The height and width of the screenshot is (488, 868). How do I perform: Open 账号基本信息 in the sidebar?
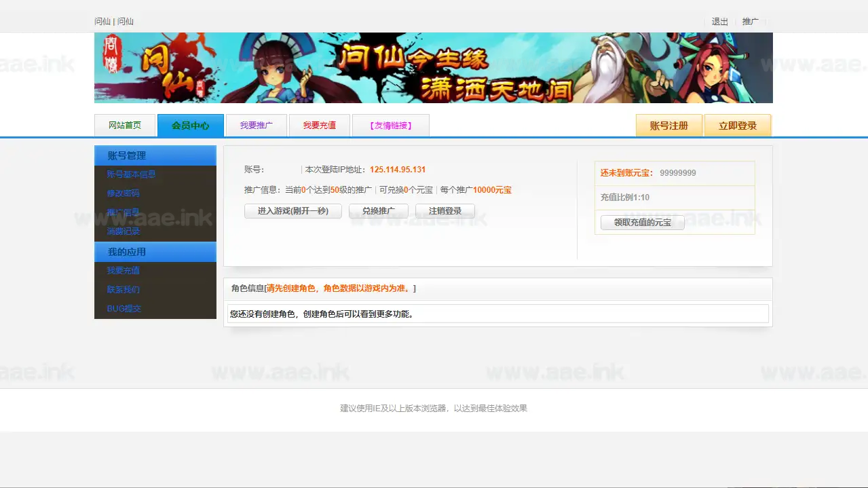[x=131, y=174]
